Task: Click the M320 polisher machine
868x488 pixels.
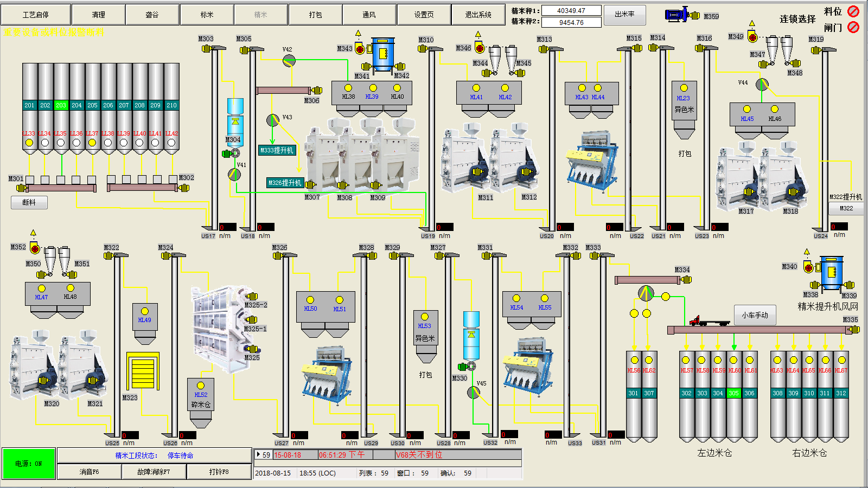Action: (x=34, y=365)
